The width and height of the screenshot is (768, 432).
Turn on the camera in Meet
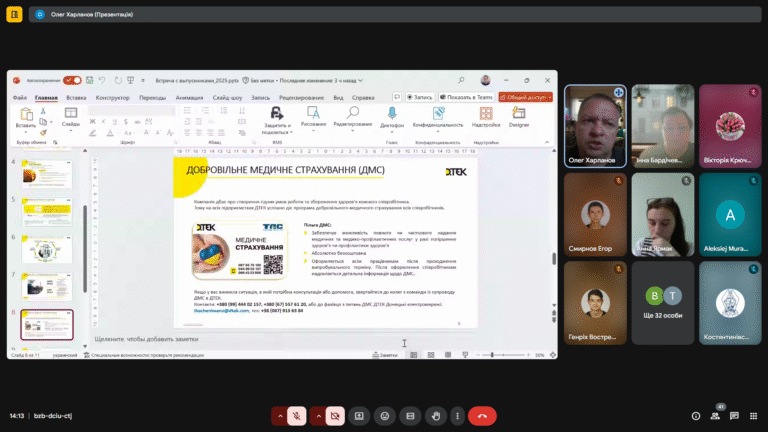[x=335, y=416]
